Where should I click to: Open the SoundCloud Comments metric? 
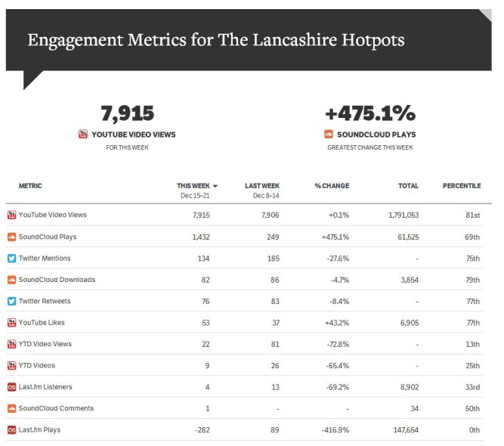click(56, 408)
